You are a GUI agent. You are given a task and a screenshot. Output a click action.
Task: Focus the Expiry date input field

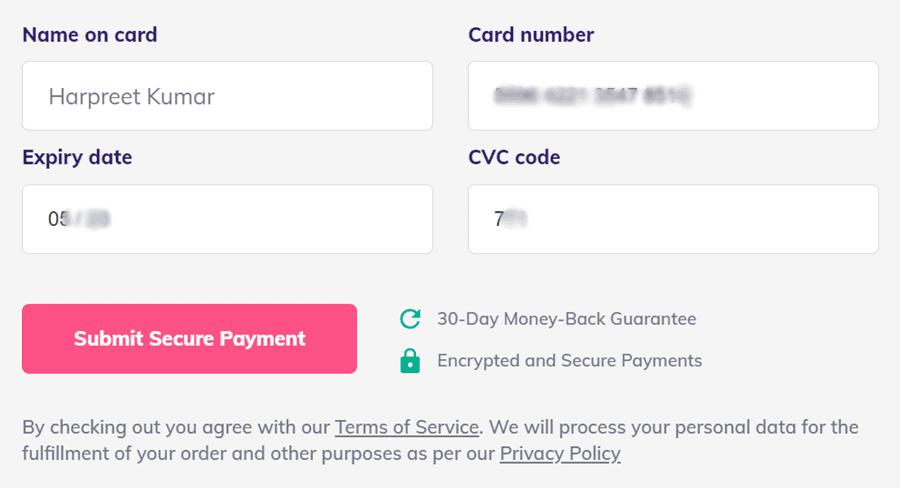tap(227, 219)
